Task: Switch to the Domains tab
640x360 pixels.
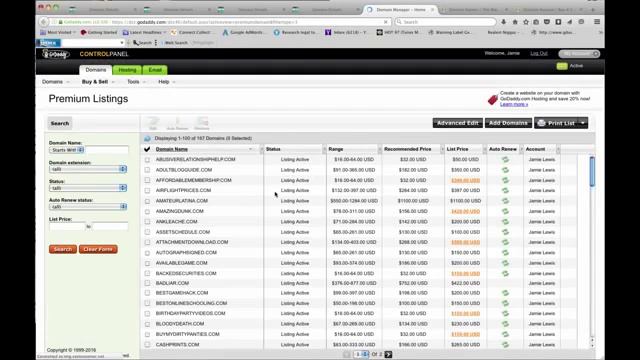Action: (96, 70)
